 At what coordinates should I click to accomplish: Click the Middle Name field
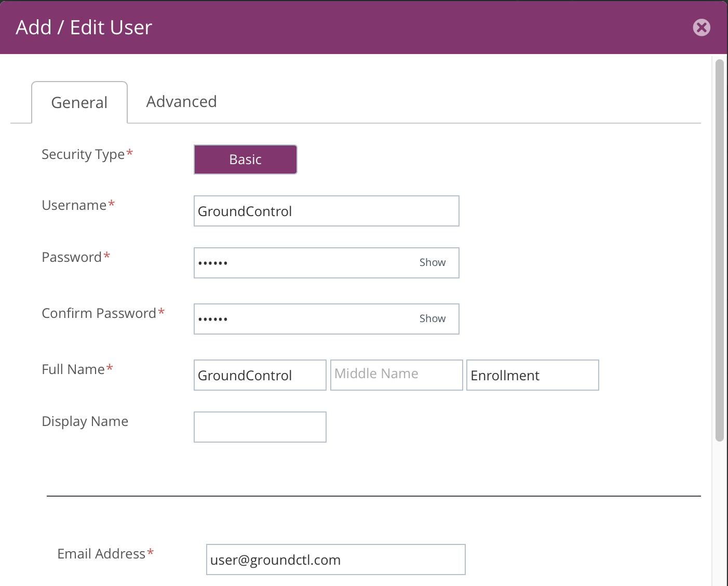[396, 375]
